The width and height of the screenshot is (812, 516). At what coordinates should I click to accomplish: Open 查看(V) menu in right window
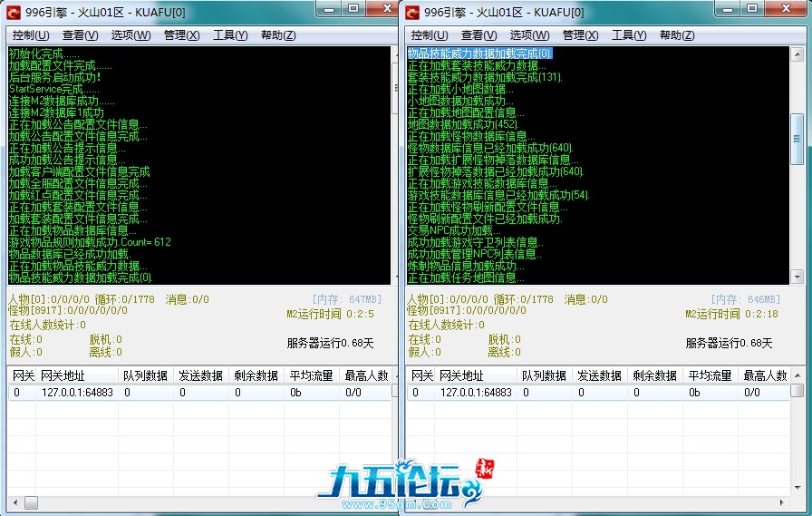click(479, 35)
